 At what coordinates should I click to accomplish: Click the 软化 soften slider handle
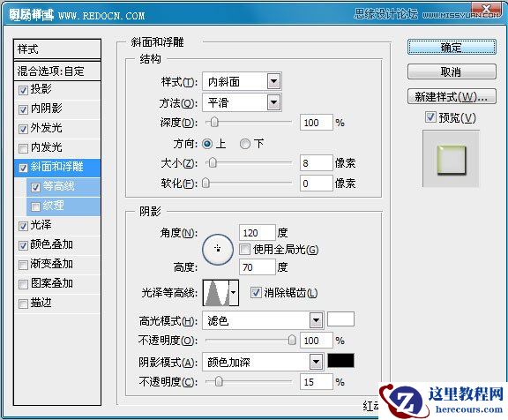tap(205, 184)
